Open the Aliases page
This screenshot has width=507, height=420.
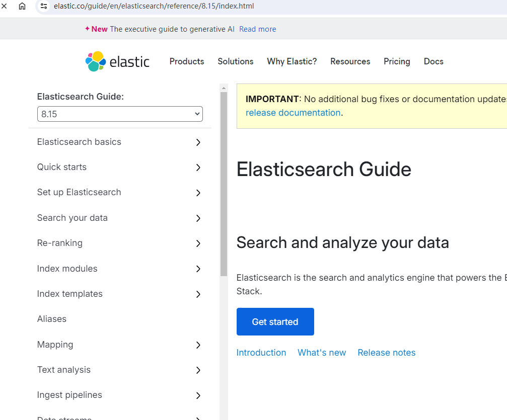pos(52,319)
